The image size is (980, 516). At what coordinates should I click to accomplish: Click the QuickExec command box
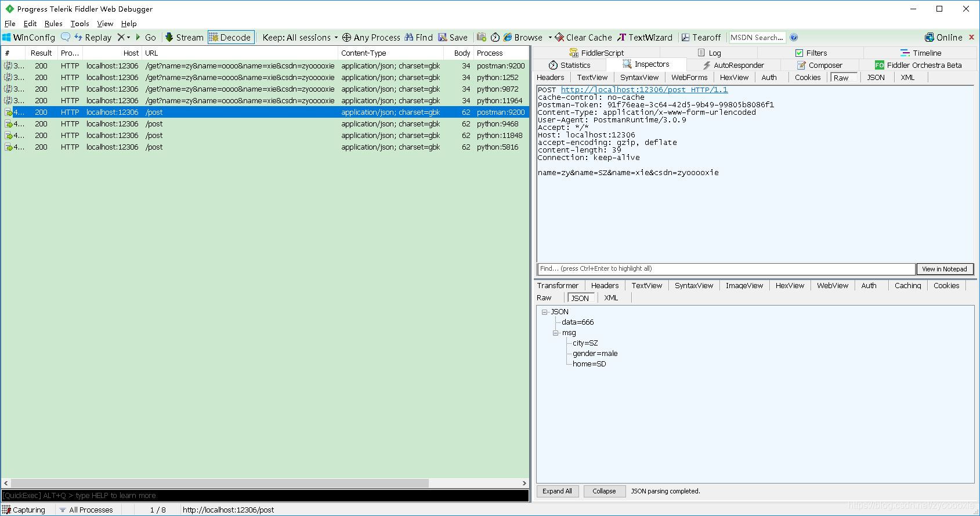265,496
